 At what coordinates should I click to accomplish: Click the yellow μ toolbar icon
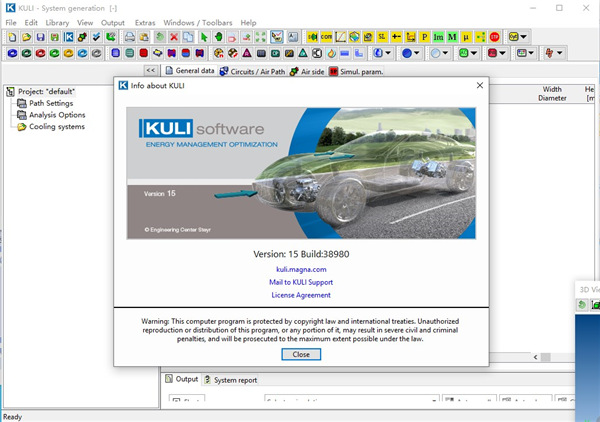tap(466, 37)
